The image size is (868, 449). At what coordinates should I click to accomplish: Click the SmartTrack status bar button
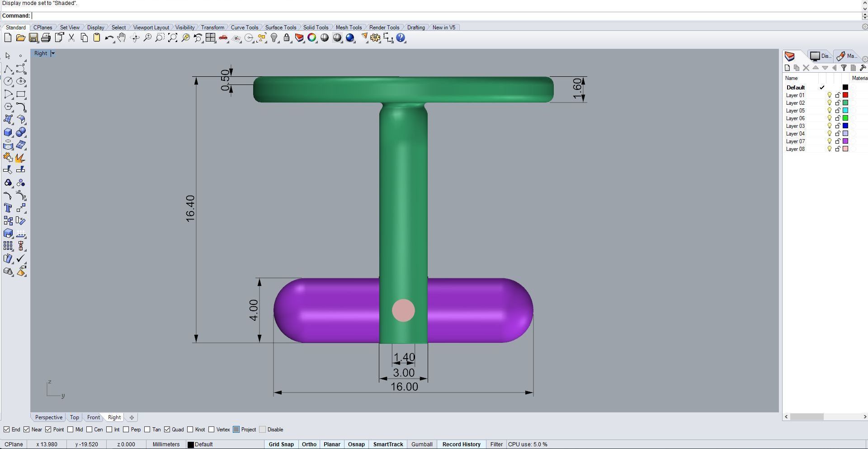[x=388, y=444]
